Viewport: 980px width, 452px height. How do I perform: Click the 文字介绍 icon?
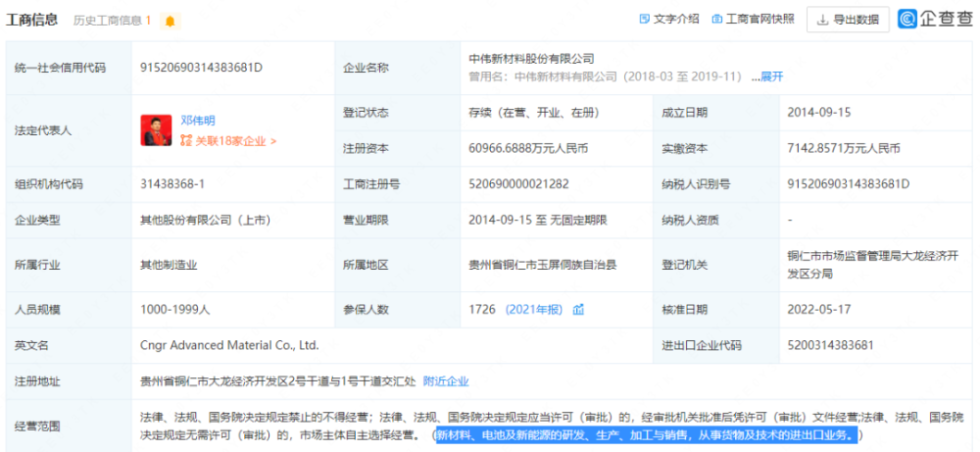[x=645, y=20]
